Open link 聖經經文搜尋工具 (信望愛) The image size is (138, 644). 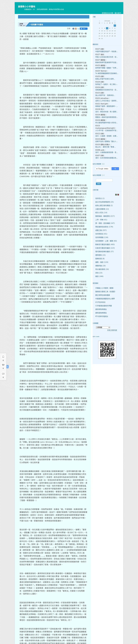point(105,292)
